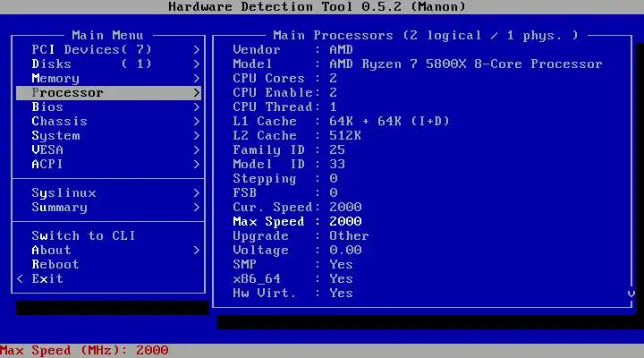Expand the arrow next to Processor
The width and height of the screenshot is (644, 358).
[x=196, y=93]
